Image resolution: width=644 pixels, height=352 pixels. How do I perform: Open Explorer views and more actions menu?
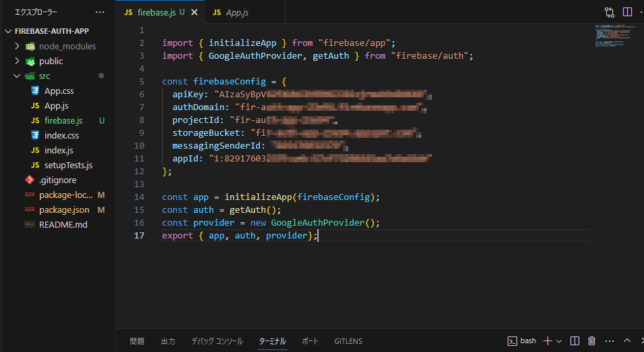[100, 12]
